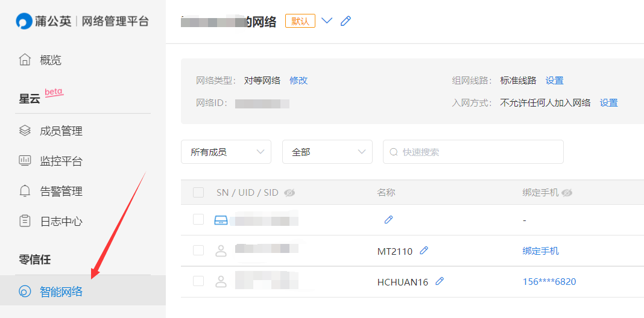Screen dimensions: 644x318
Task: Expand the network switcher chevron
Action: tap(326, 20)
